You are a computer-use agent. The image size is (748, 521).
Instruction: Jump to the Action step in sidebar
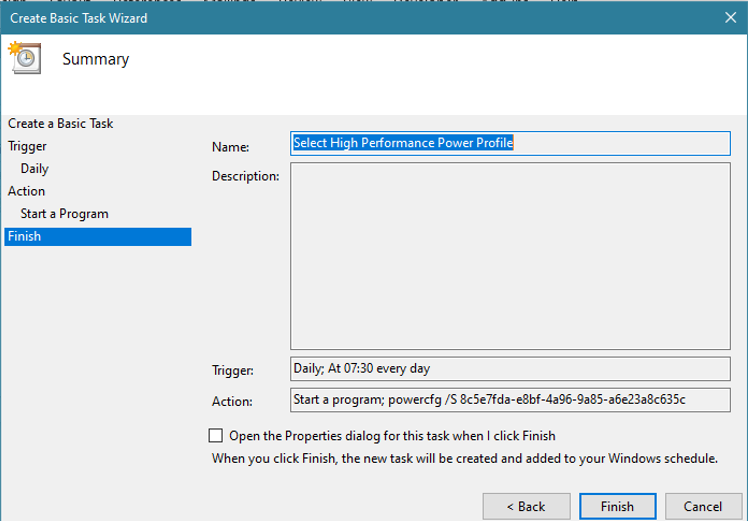[x=26, y=191]
